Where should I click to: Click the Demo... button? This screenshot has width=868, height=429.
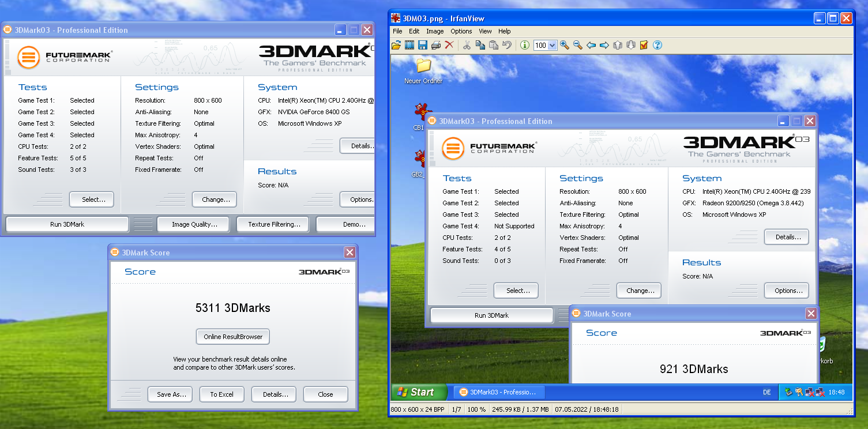pos(346,224)
